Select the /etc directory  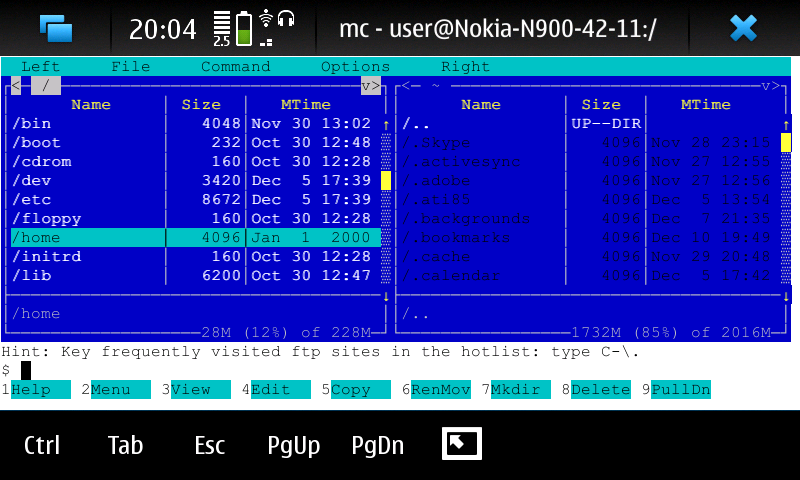tap(196, 199)
